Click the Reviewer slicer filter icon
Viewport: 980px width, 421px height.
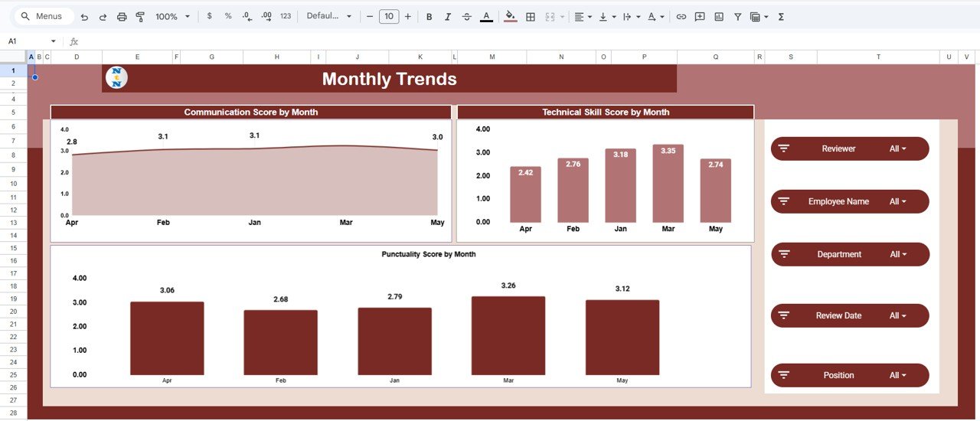[783, 148]
